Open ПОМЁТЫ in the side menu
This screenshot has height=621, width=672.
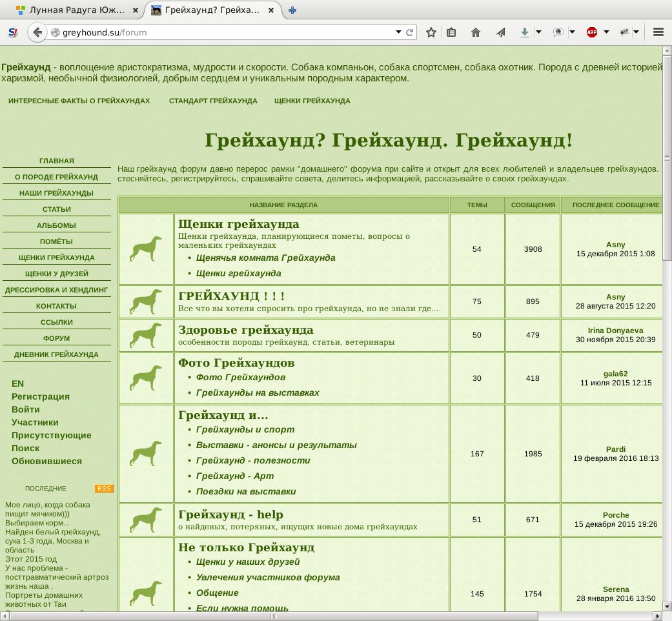(x=57, y=241)
